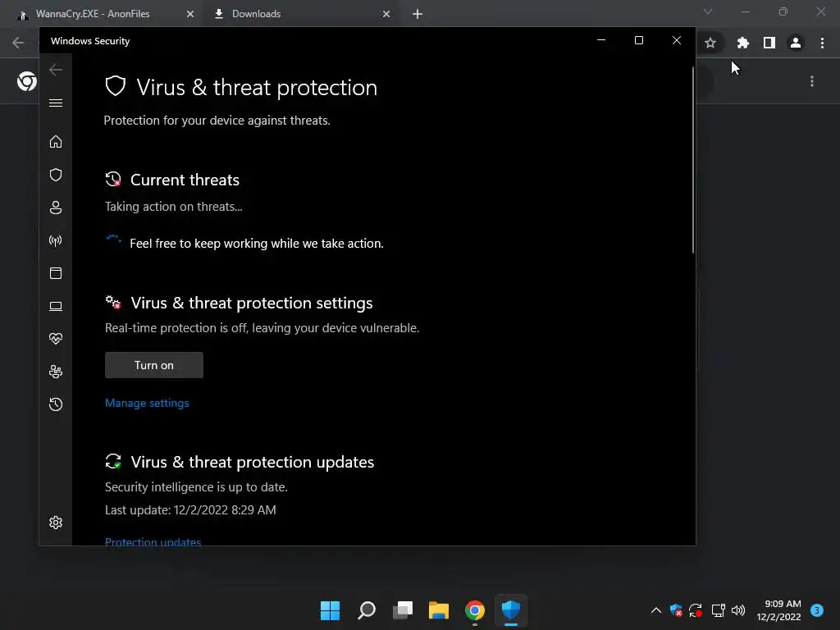
Task: Show hidden system tray icons
Action: point(655,610)
